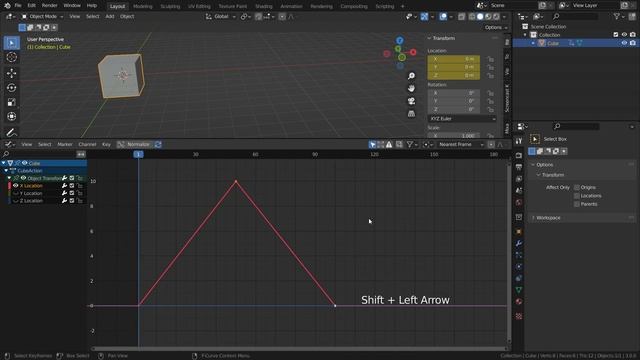Toggle Normalize in graph editor header
Screen dimensions: 640x360
(x=134, y=144)
